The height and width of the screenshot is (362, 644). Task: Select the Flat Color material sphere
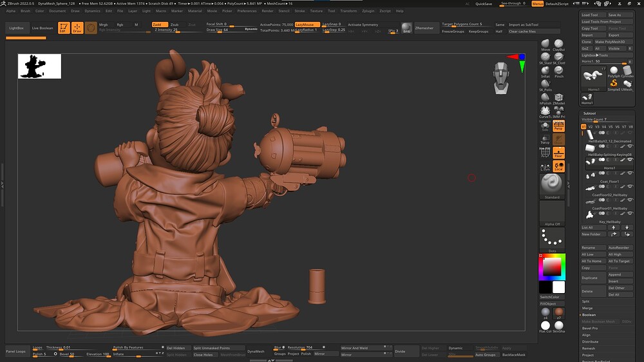click(x=545, y=325)
